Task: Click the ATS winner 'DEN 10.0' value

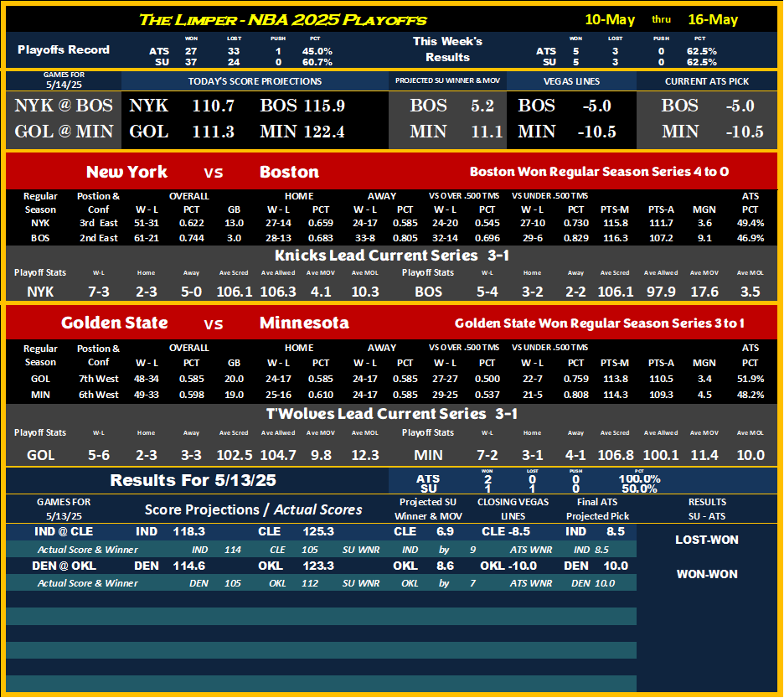Action: (x=594, y=583)
